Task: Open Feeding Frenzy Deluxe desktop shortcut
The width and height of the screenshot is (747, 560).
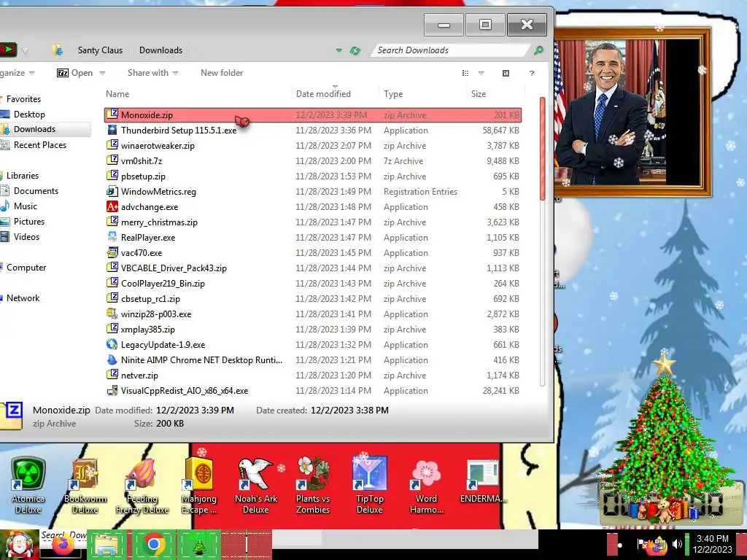Action: pos(142,486)
